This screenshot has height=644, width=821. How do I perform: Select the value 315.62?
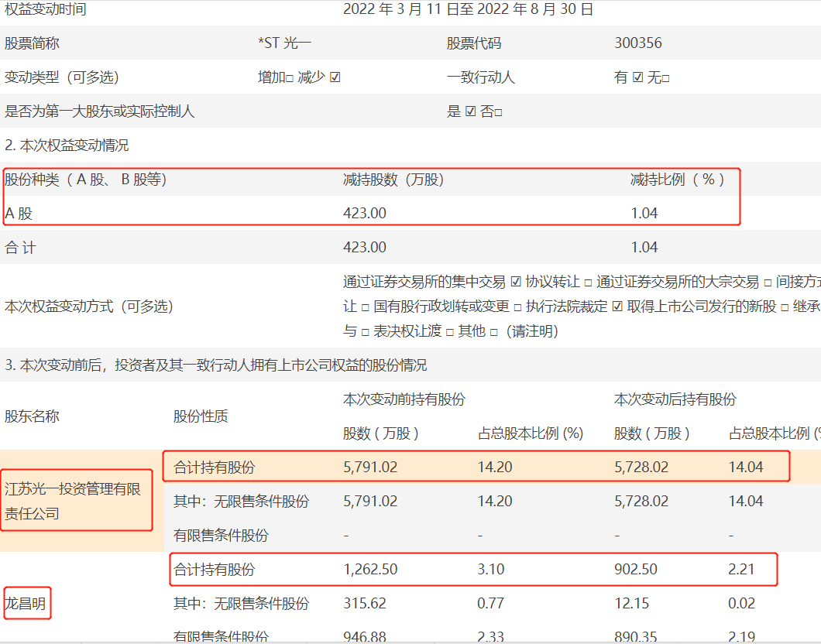tap(365, 604)
